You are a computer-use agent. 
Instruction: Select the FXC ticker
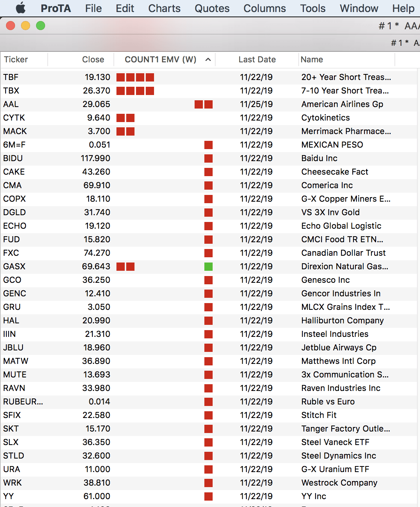pyautogui.click(x=11, y=253)
